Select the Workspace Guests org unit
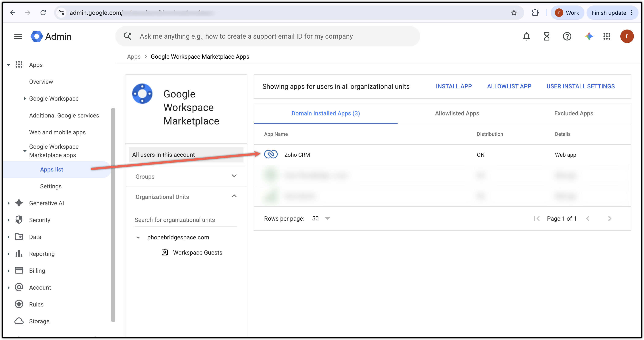The height and width of the screenshot is (340, 644). (197, 252)
